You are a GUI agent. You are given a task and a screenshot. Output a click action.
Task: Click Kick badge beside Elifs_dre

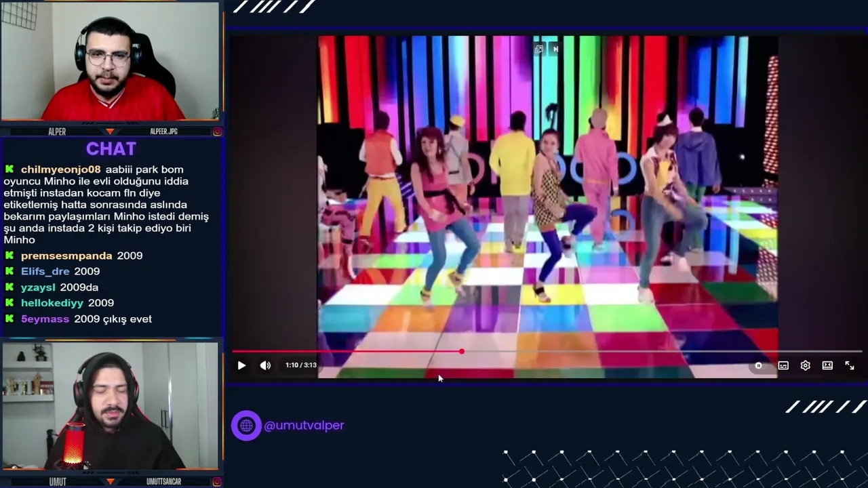point(9,271)
